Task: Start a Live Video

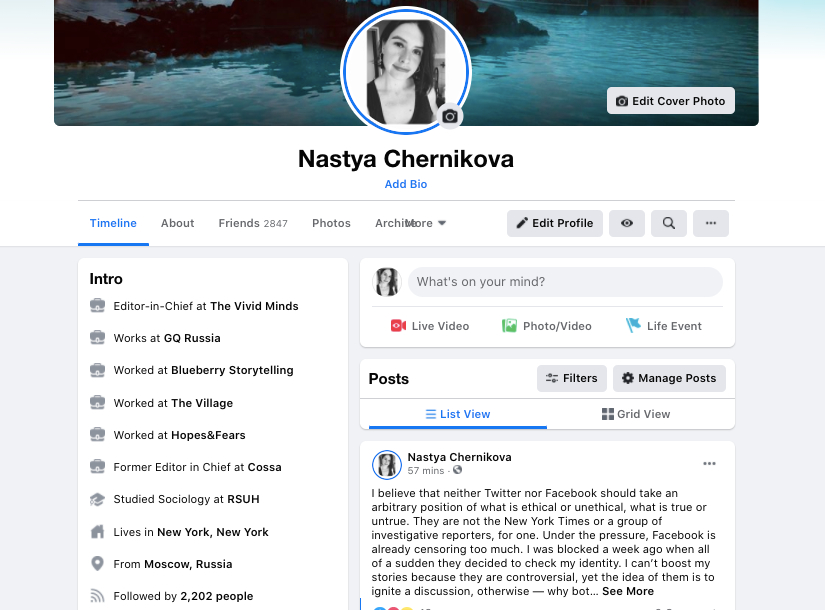Action: pyautogui.click(x=430, y=326)
